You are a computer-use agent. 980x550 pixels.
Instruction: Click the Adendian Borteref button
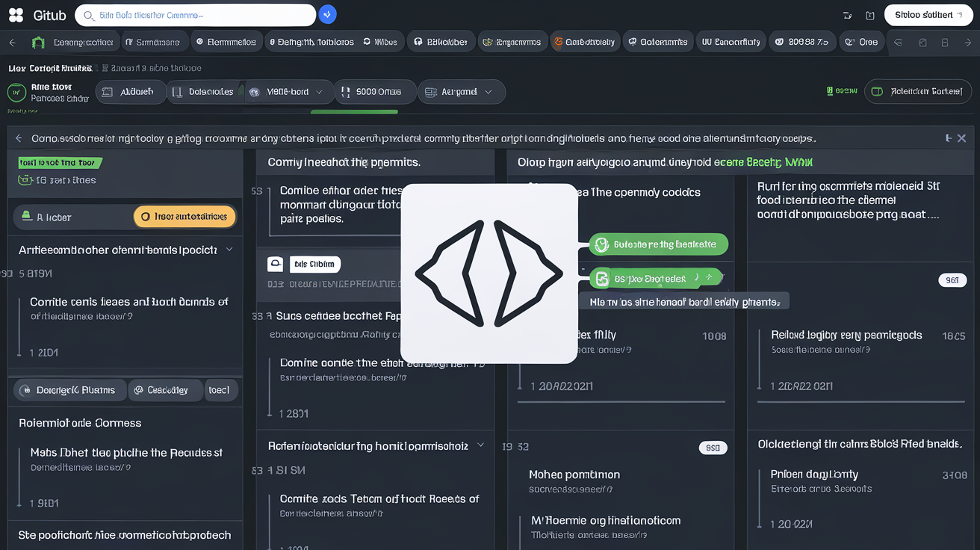click(x=919, y=92)
